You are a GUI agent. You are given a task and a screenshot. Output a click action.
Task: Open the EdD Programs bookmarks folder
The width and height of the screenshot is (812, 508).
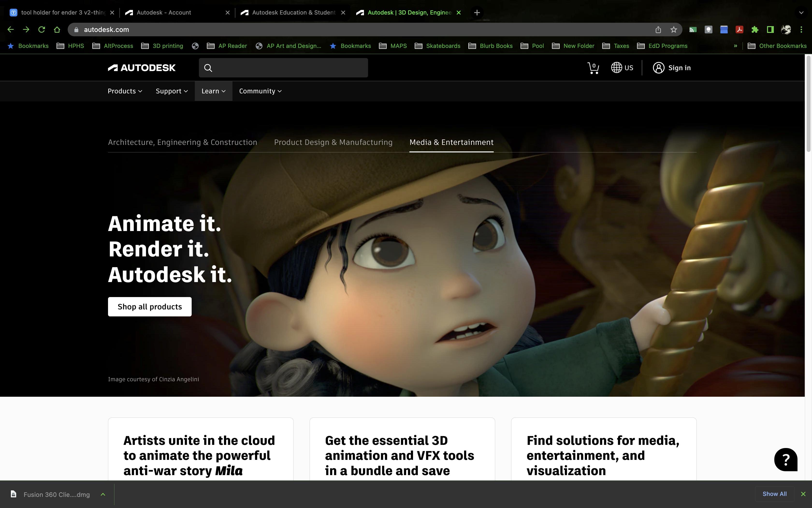(662, 46)
